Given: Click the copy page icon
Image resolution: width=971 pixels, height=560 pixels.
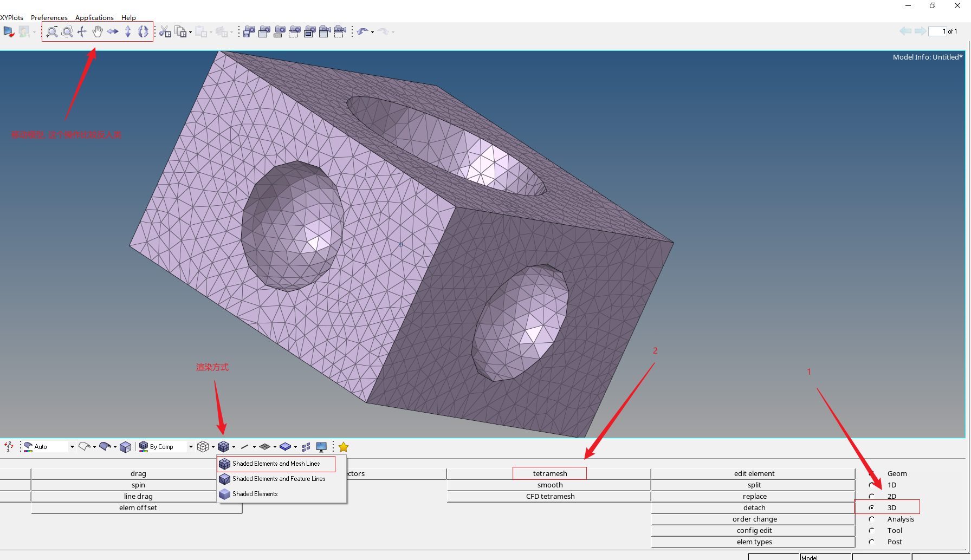Looking at the screenshot, I should click(x=180, y=32).
